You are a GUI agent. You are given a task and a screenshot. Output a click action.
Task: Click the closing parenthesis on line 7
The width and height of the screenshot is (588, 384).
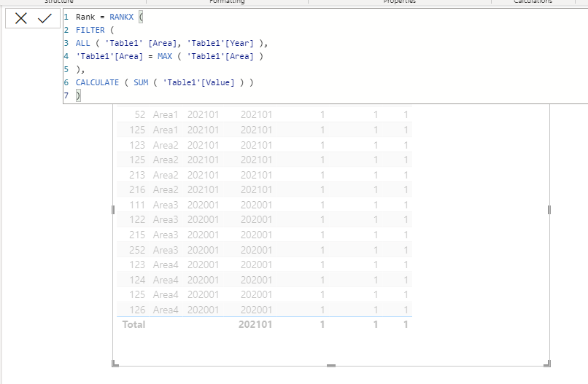(x=78, y=95)
